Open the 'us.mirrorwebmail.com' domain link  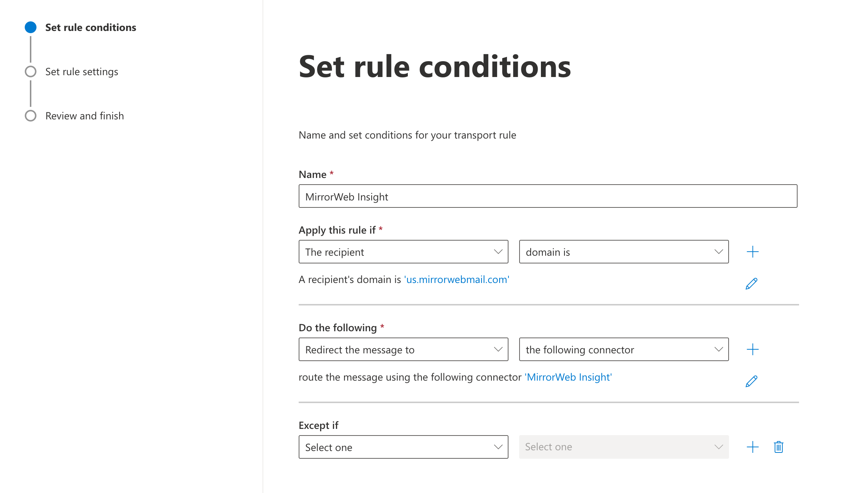pyautogui.click(x=456, y=280)
